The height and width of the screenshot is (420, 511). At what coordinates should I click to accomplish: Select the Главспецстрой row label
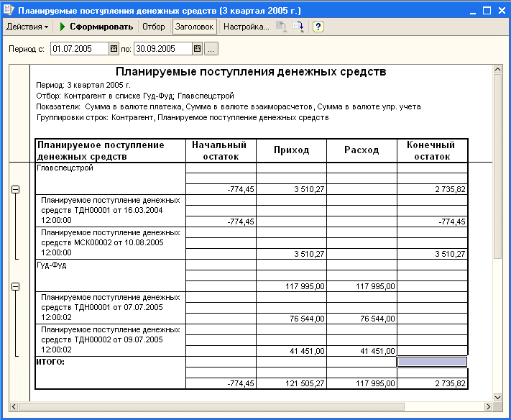(65, 168)
